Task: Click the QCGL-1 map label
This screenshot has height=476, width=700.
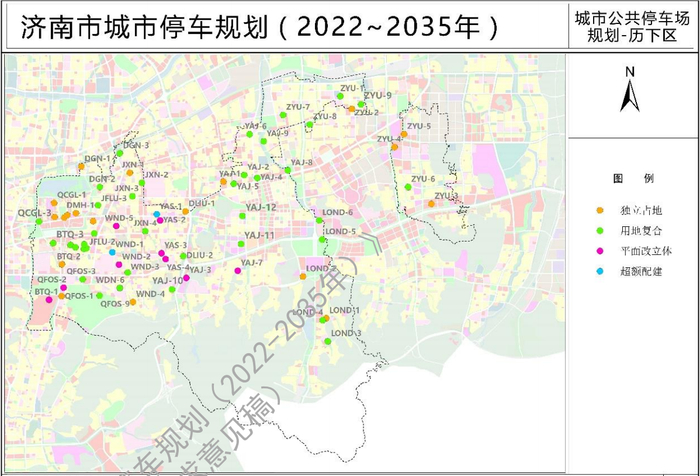Action: (x=71, y=195)
